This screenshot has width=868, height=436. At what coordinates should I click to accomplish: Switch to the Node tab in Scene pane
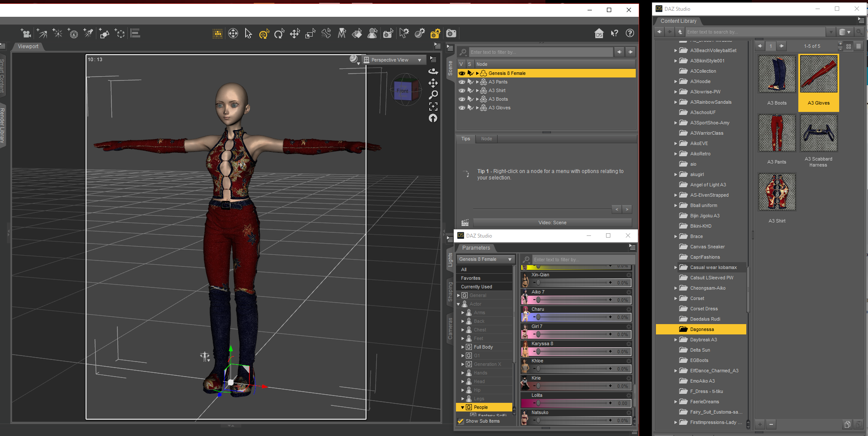[486, 139]
